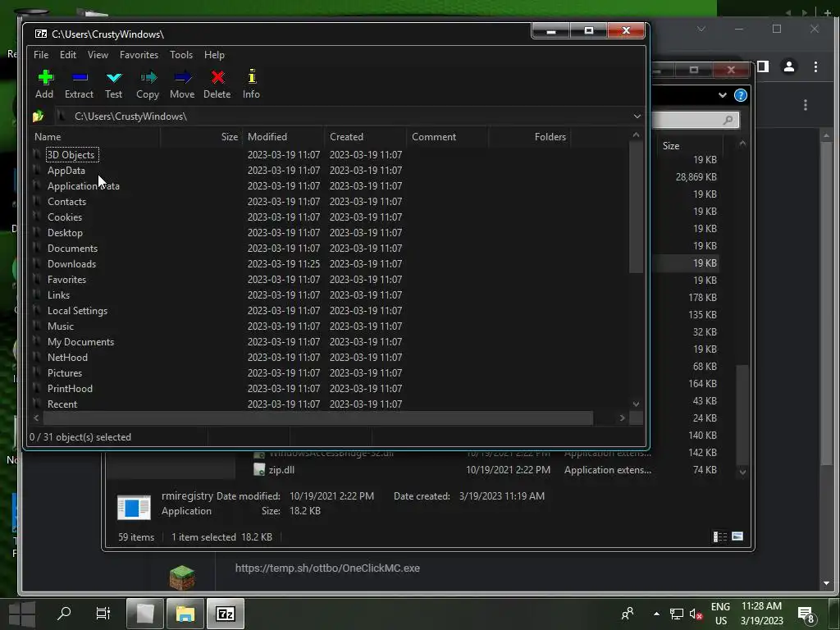Click the muted volume tray icon
Image resolution: width=840 pixels, height=630 pixels.
[x=696, y=614]
